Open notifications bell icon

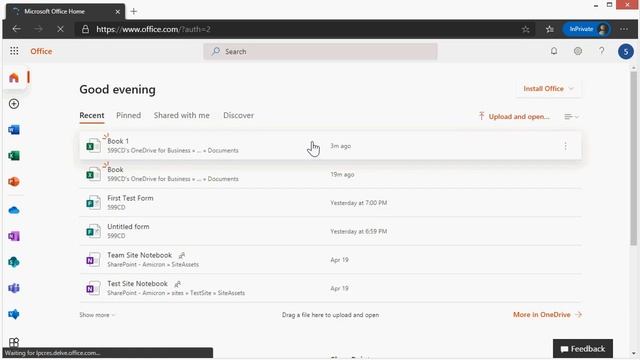(x=554, y=51)
